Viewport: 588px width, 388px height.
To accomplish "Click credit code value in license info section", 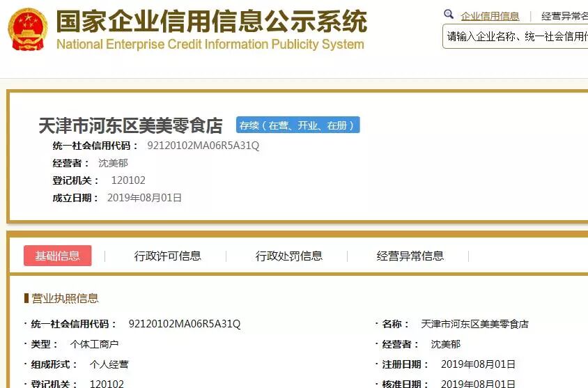I will [x=185, y=324].
